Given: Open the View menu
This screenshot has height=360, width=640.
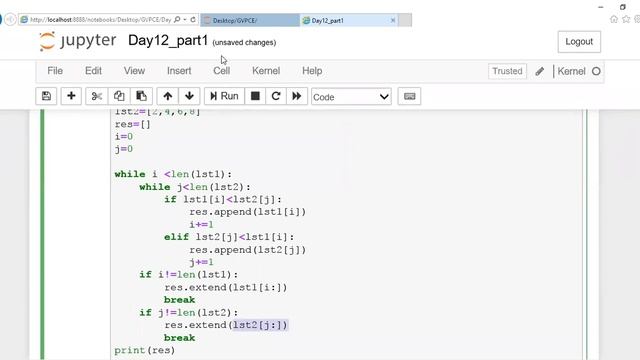Looking at the screenshot, I should [x=134, y=71].
